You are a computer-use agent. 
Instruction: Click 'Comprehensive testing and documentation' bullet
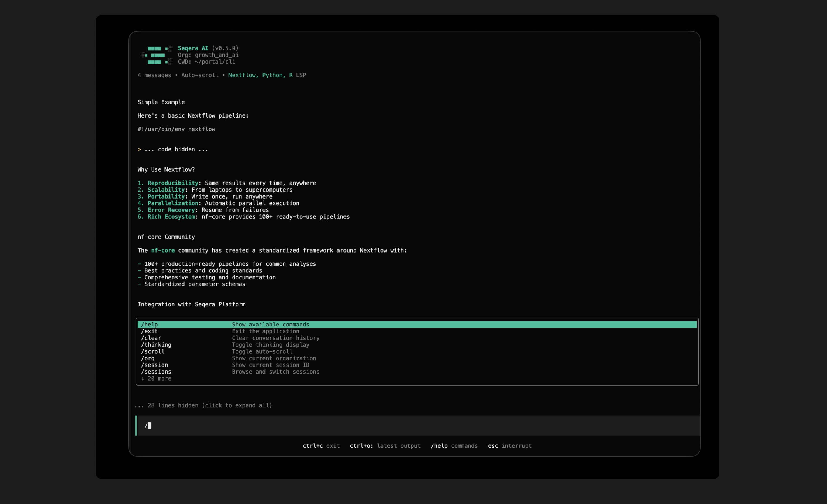[x=206, y=277]
